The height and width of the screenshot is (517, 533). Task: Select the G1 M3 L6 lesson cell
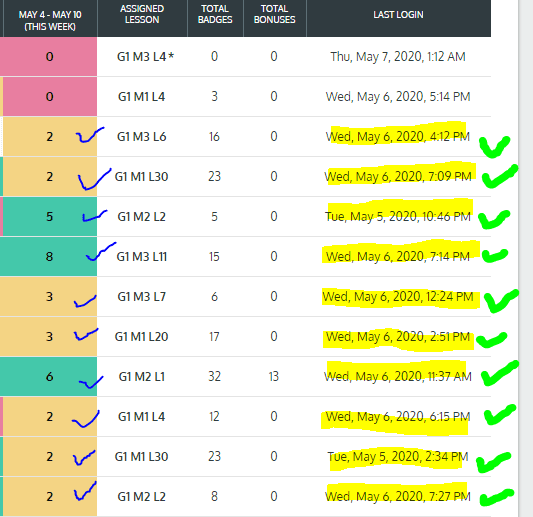point(142,137)
